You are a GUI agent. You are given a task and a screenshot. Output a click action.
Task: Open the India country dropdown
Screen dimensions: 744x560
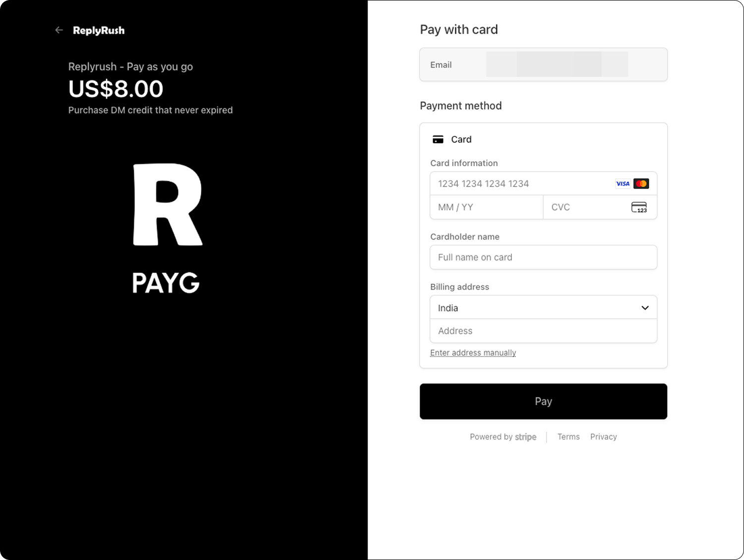click(544, 308)
